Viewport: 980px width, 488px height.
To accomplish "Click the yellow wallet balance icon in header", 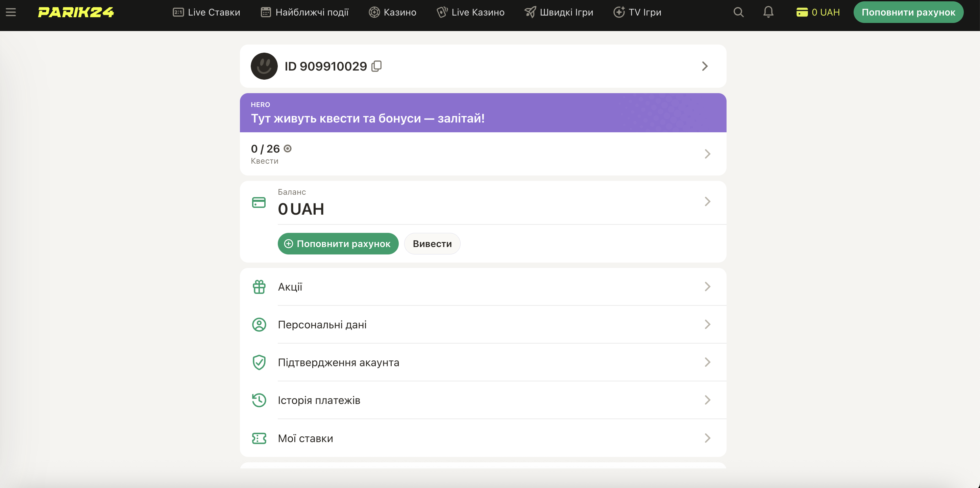I will tap(802, 12).
